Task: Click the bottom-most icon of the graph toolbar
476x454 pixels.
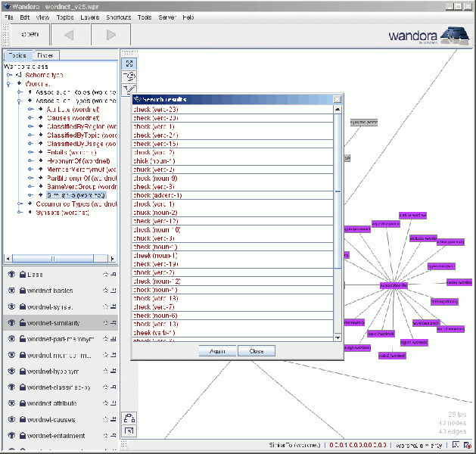Action: tap(129, 431)
